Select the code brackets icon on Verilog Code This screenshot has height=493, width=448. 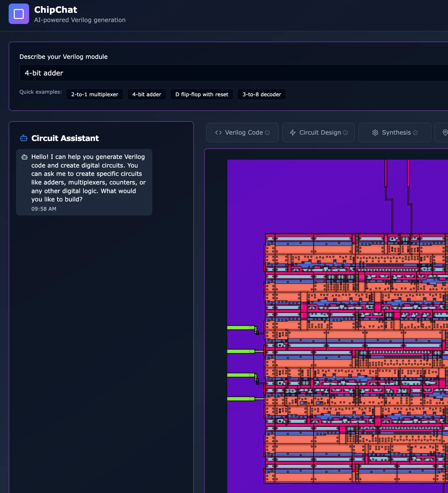219,132
